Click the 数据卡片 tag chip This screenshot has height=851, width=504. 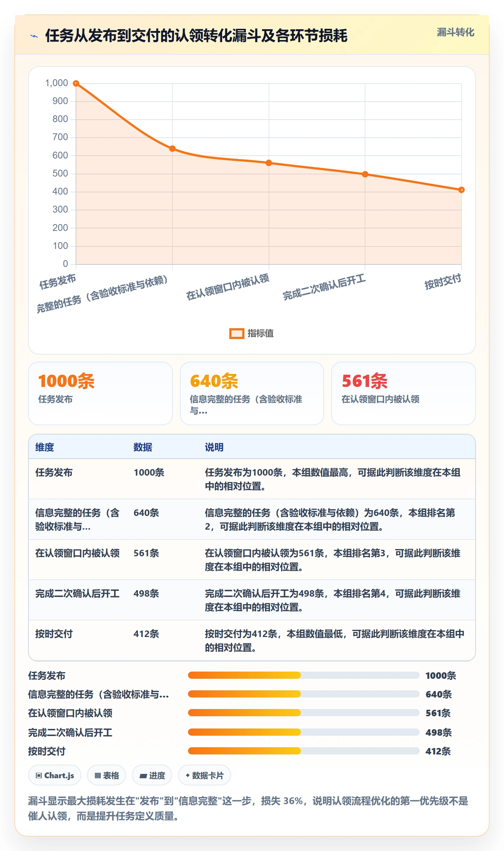[204, 775]
